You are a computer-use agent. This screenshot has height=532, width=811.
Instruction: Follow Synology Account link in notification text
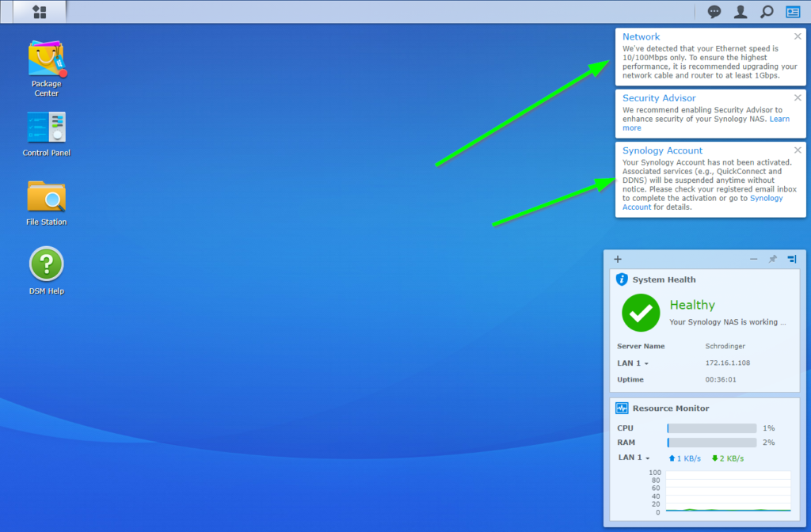(766, 198)
